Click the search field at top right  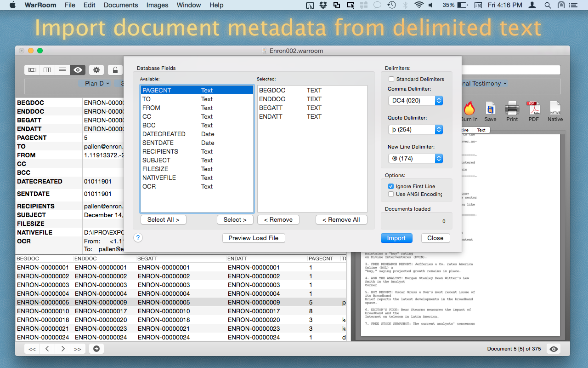511,70
